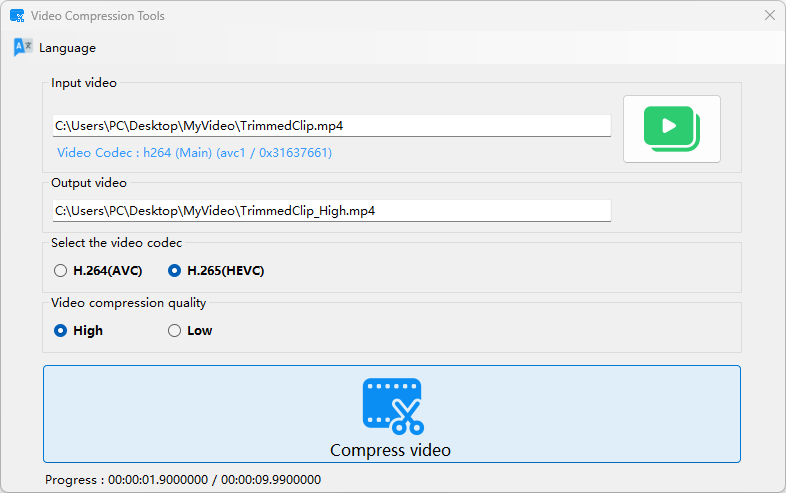Select the H.265(HEVC) codec option
Screen dimensions: 786x493
pos(216,271)
